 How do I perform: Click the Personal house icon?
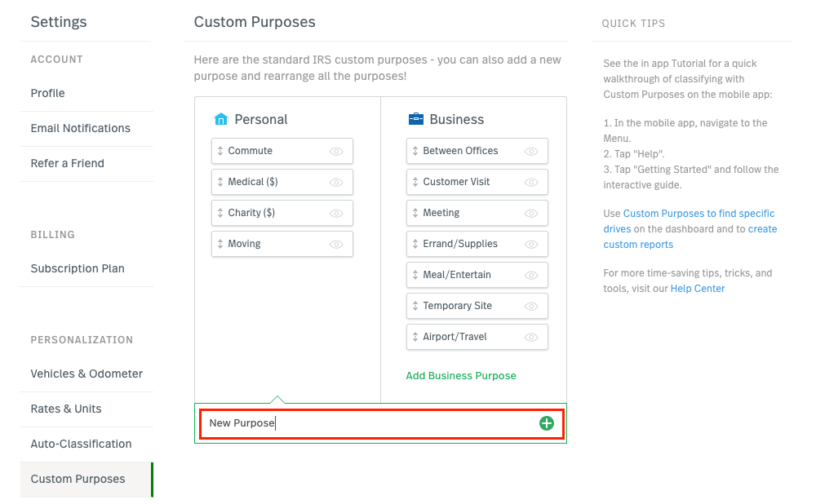pos(220,119)
